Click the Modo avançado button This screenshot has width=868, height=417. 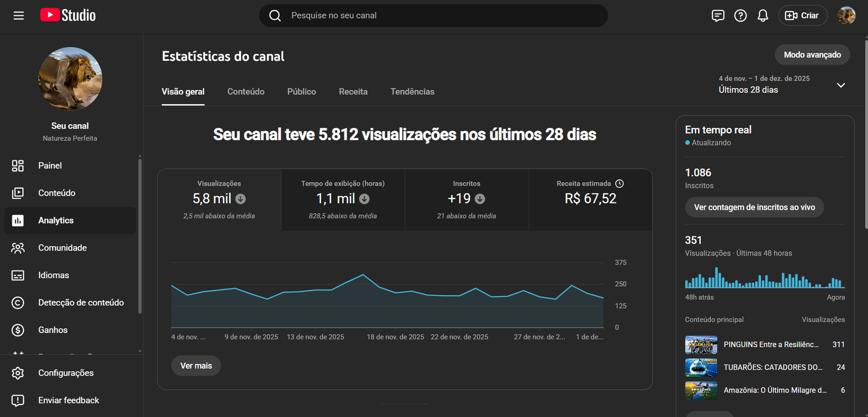coord(812,55)
